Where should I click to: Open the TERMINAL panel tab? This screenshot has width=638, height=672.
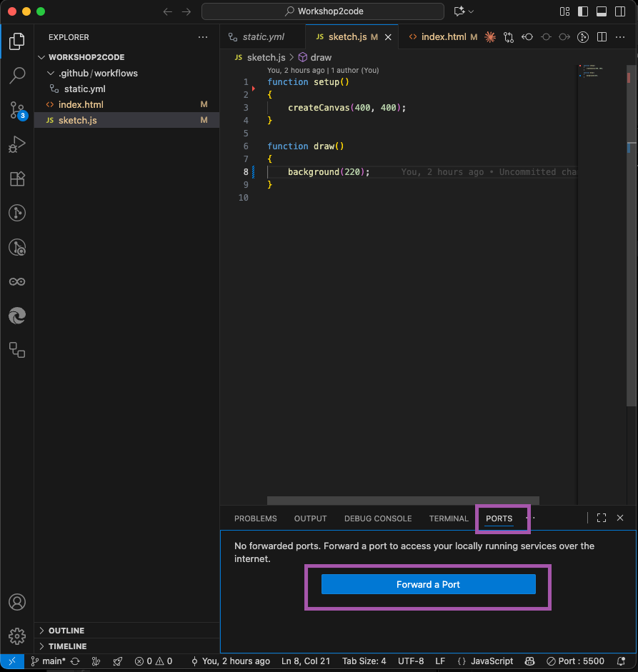pos(449,518)
